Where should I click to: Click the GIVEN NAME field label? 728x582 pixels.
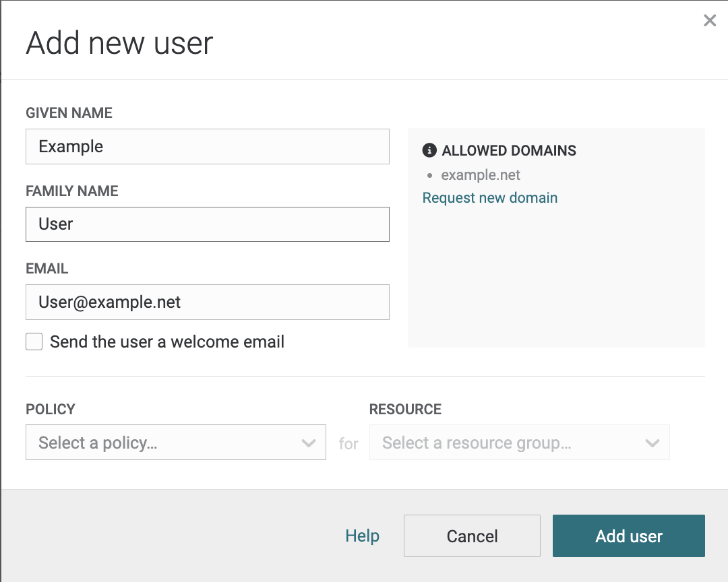click(69, 113)
